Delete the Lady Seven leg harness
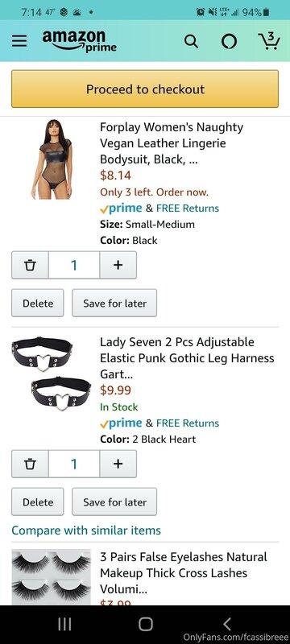The image size is (290, 644). [x=38, y=502]
